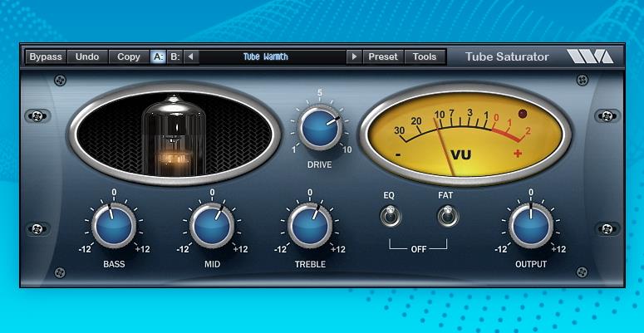Click the Undo button

point(87,56)
